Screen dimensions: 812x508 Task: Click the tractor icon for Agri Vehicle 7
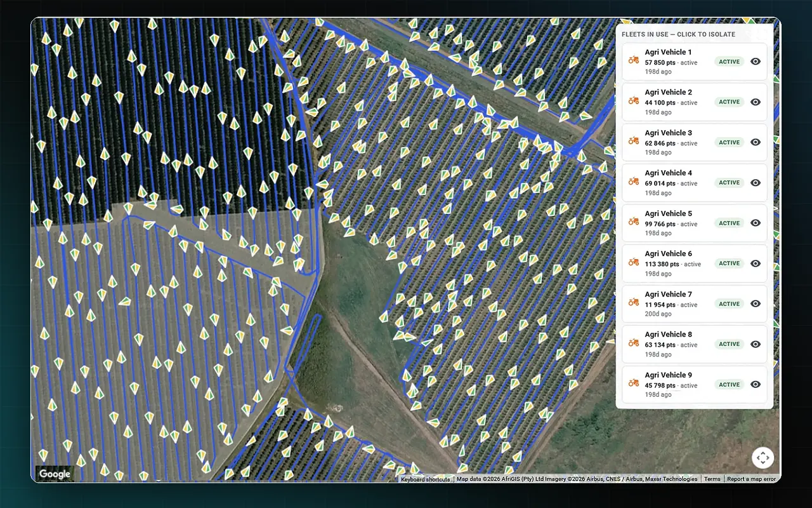pyautogui.click(x=634, y=302)
